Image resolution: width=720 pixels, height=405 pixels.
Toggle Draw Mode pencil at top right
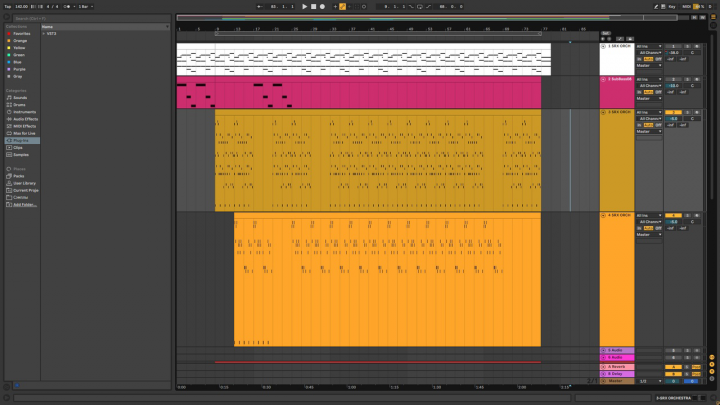(656, 6)
